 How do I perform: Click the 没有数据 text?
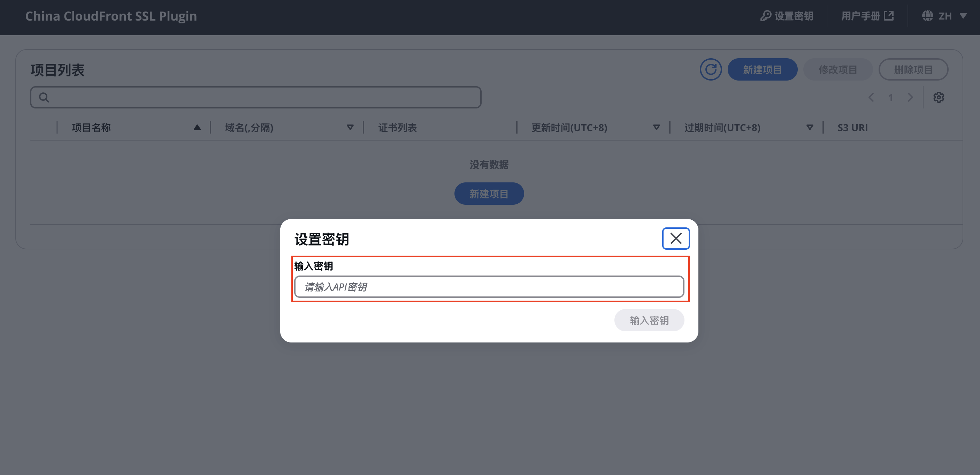489,164
